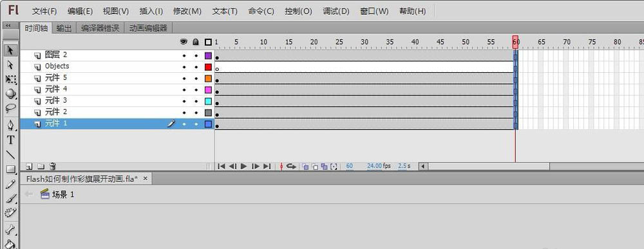Select the Pen tool

[10, 126]
